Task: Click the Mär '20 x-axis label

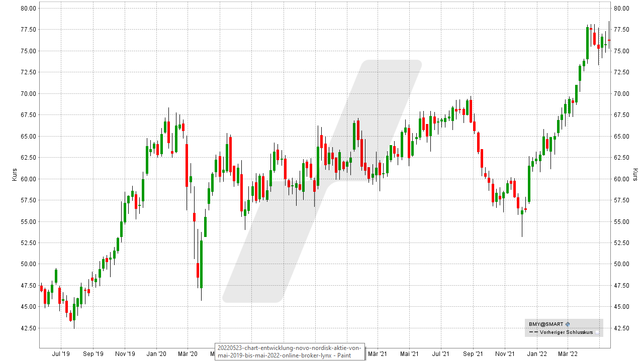Action: pyautogui.click(x=188, y=354)
